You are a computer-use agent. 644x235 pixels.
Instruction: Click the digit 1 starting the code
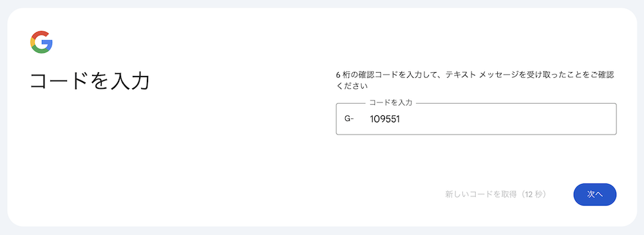[372, 120]
